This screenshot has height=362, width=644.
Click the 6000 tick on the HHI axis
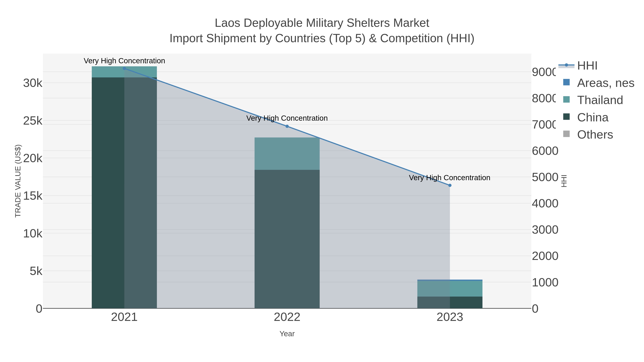pos(545,151)
